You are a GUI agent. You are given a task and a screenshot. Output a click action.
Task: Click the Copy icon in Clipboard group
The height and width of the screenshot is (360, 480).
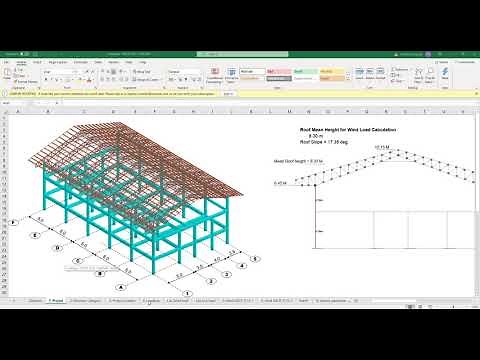[16, 75]
